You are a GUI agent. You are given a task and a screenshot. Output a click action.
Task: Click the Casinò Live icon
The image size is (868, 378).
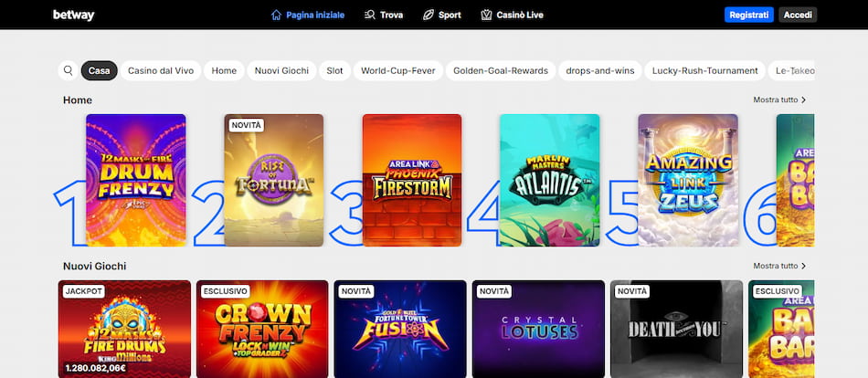(487, 15)
